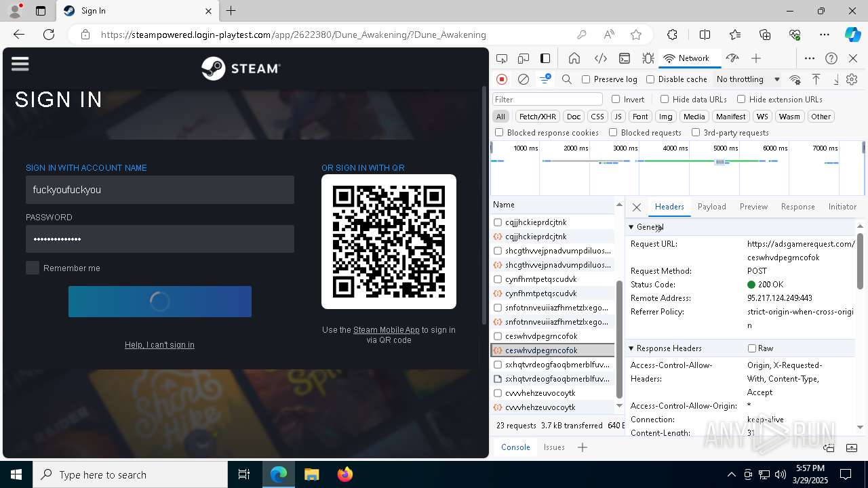Add more DevTools tools plus icon

pyautogui.click(x=756, y=58)
